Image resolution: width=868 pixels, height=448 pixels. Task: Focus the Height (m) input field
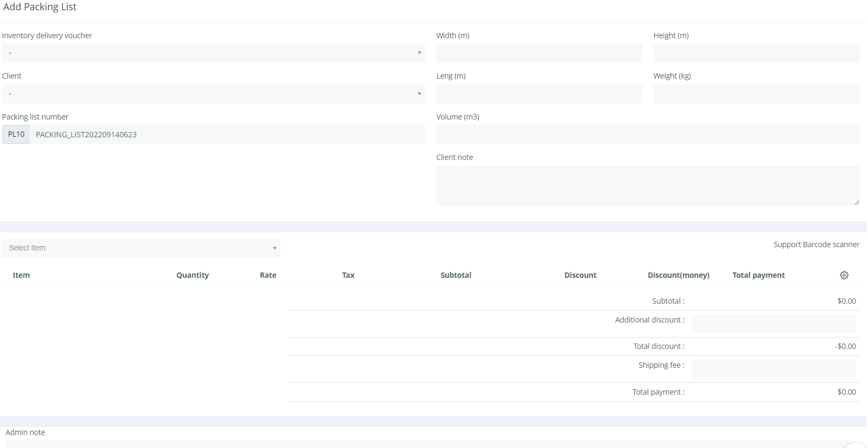click(757, 53)
